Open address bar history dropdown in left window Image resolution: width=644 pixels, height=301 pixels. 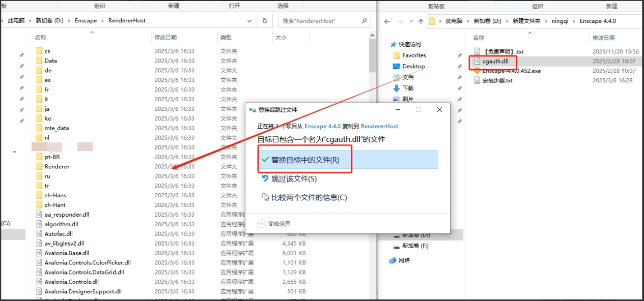(x=249, y=21)
